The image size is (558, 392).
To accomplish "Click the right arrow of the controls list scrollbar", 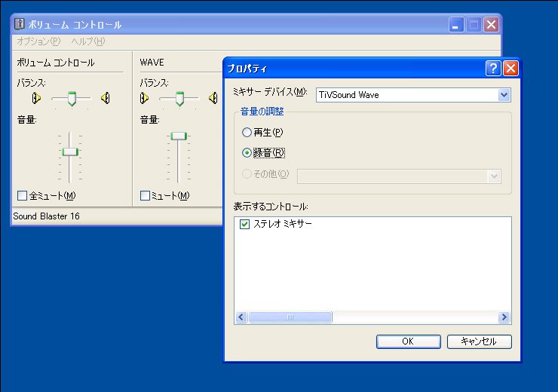I will click(504, 317).
